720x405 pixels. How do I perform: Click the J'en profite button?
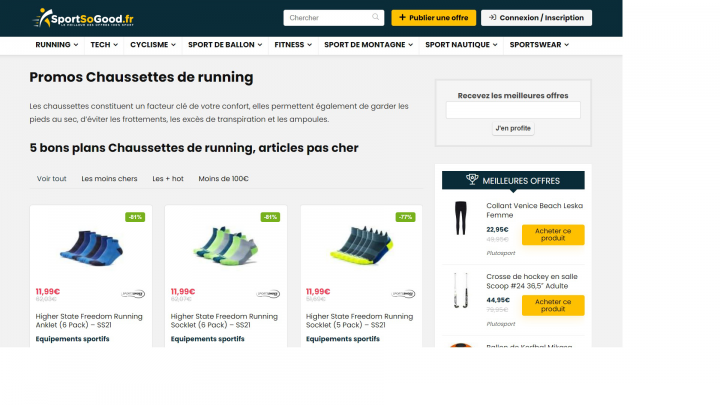coord(513,128)
